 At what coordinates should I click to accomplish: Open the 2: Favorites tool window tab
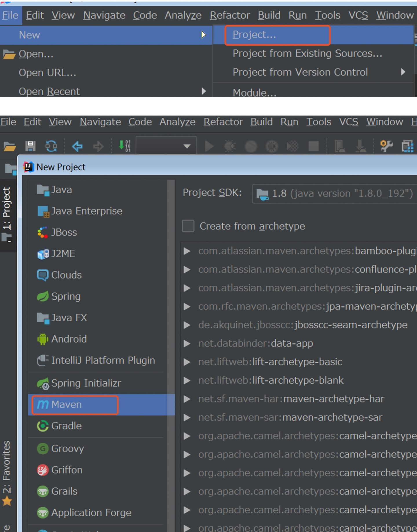coord(7,473)
